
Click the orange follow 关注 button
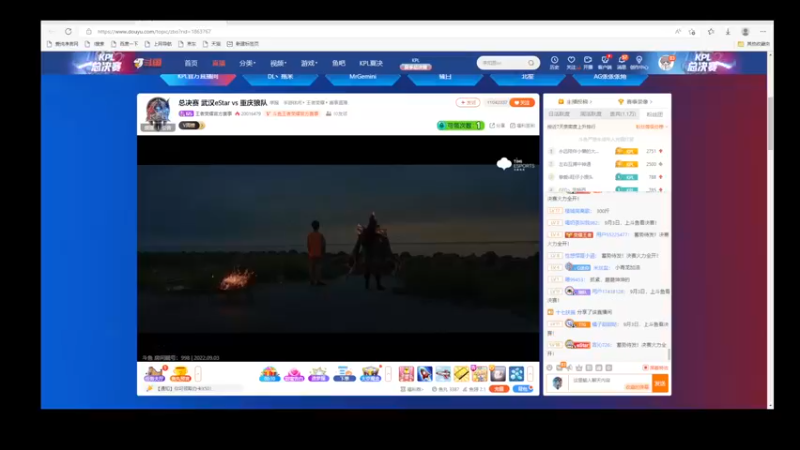pyautogui.click(x=522, y=103)
